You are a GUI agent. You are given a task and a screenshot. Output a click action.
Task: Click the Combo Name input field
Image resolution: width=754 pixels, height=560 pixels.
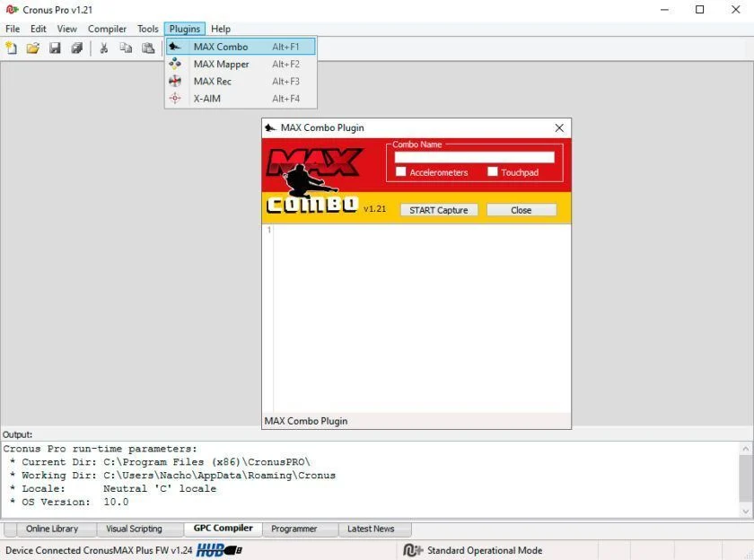tap(474, 157)
